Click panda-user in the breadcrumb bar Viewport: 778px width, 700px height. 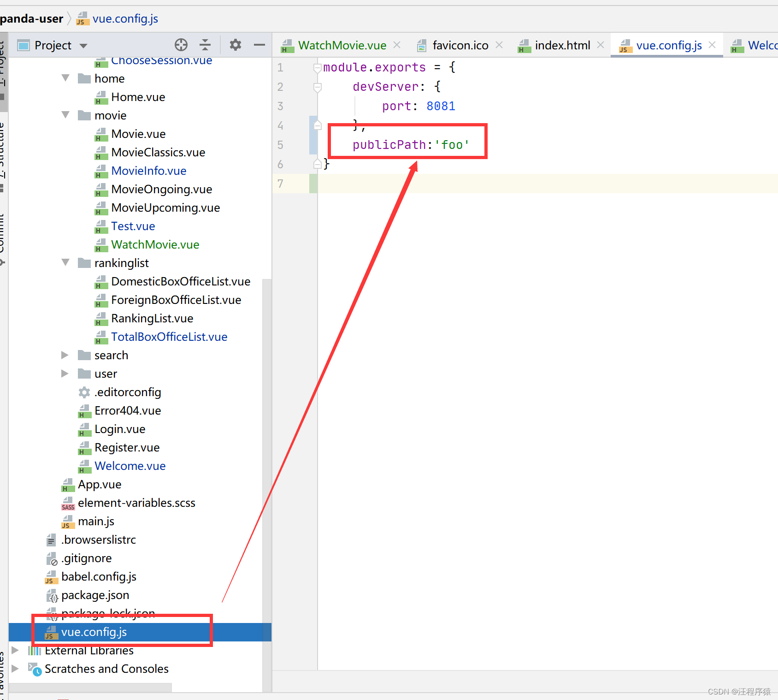[x=31, y=18]
